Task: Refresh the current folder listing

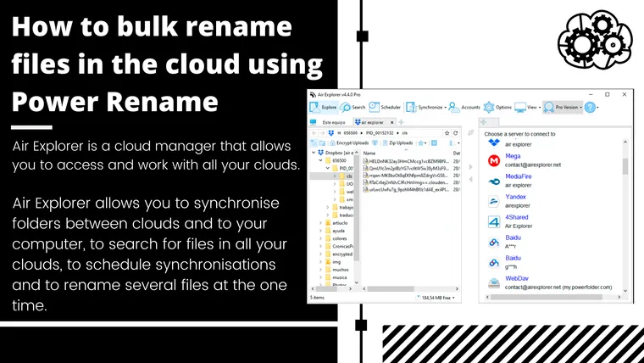Action: click(456, 133)
